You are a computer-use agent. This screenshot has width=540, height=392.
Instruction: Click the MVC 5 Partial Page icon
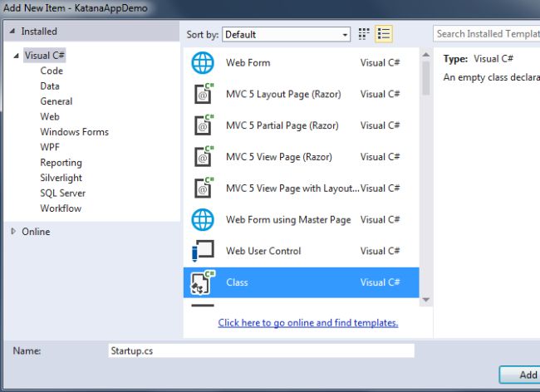click(x=204, y=125)
